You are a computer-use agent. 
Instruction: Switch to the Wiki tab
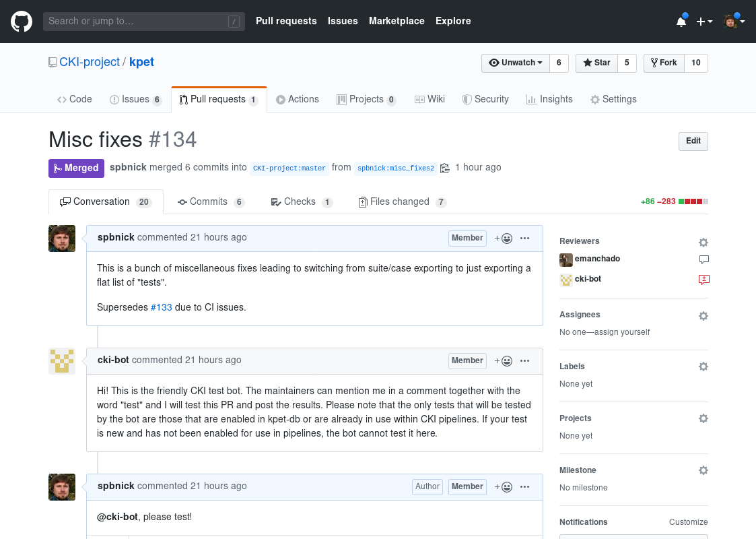(x=429, y=100)
